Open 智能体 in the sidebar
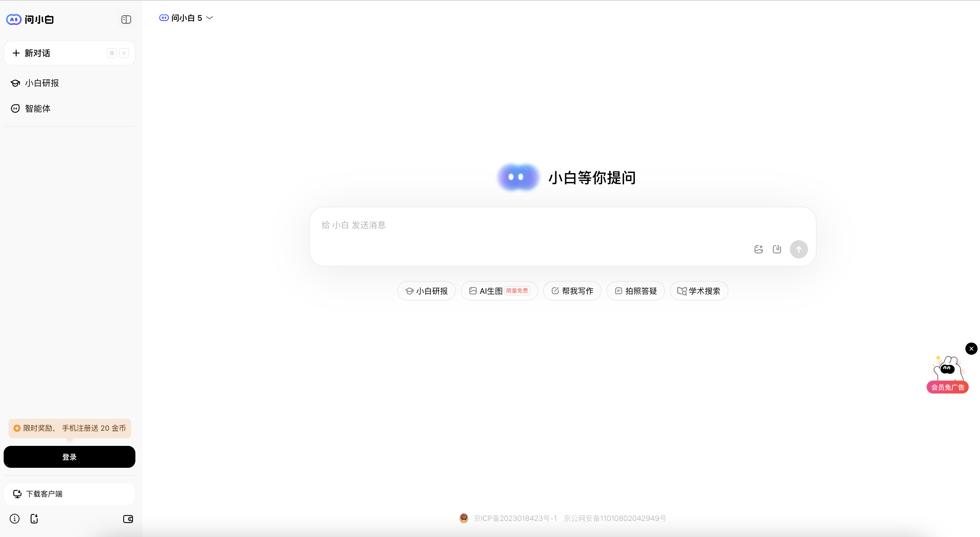The width and height of the screenshot is (980, 537). tap(37, 108)
